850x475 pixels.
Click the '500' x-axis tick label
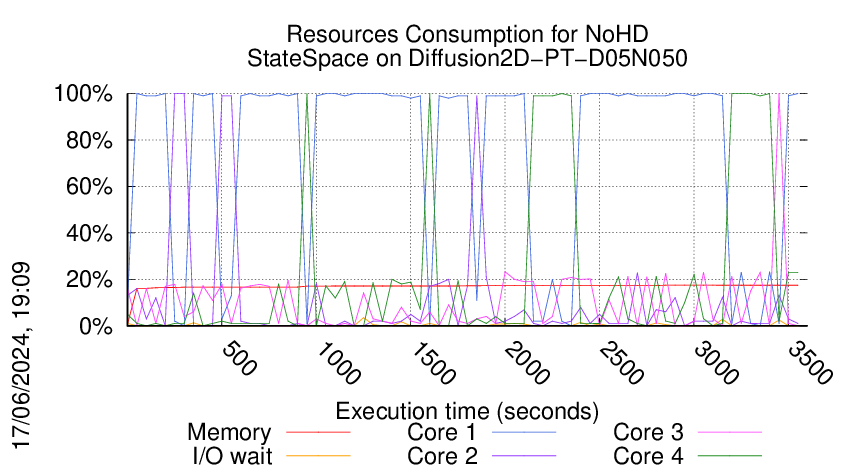(x=240, y=358)
